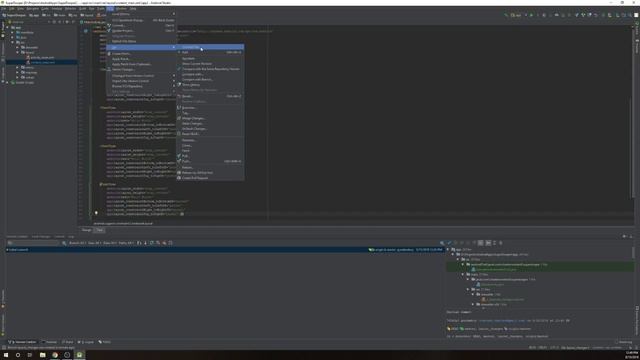This screenshot has height=360, width=640.
Task: Expand the drawable folder
Action: tap(18, 47)
